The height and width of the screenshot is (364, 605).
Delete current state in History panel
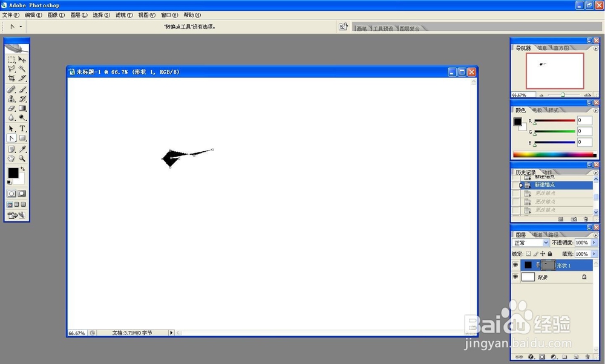(x=586, y=219)
